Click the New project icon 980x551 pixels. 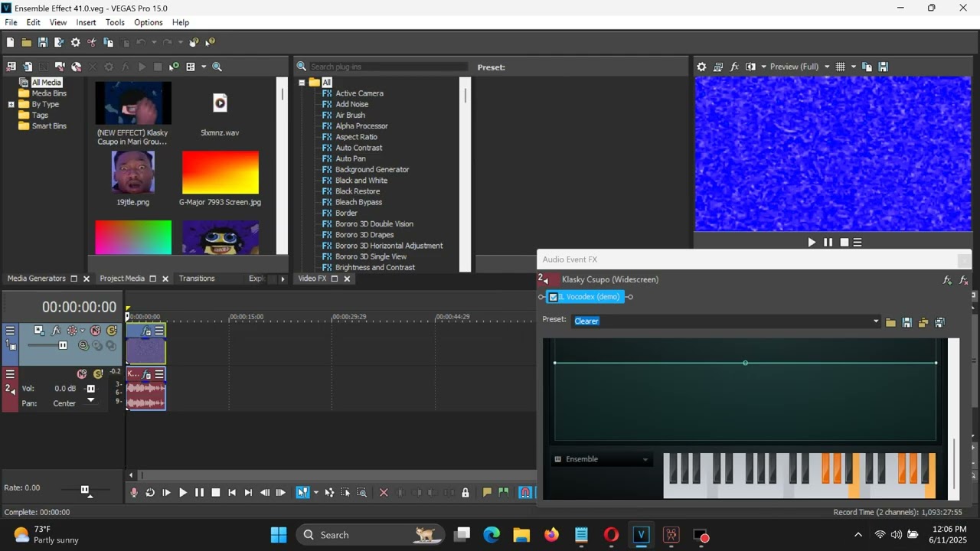click(x=11, y=43)
